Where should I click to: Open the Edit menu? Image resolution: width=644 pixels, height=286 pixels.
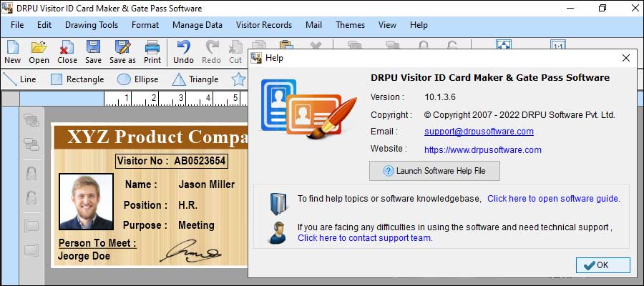44,25
